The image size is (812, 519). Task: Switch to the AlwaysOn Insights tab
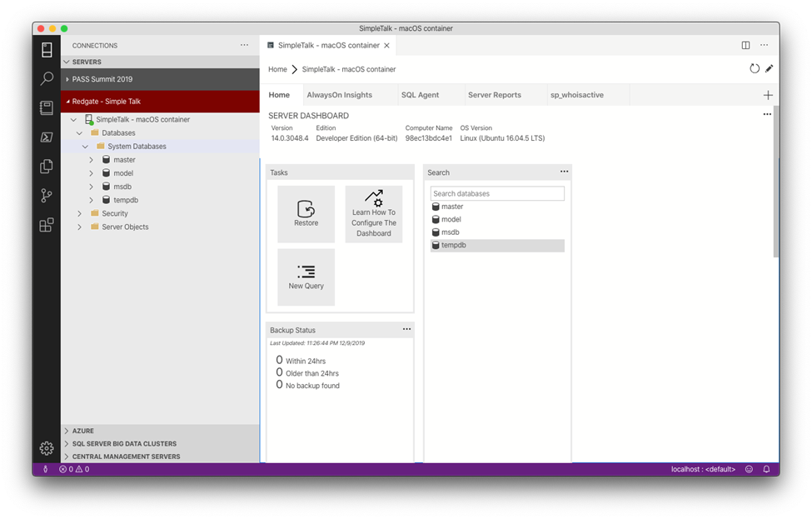(339, 95)
